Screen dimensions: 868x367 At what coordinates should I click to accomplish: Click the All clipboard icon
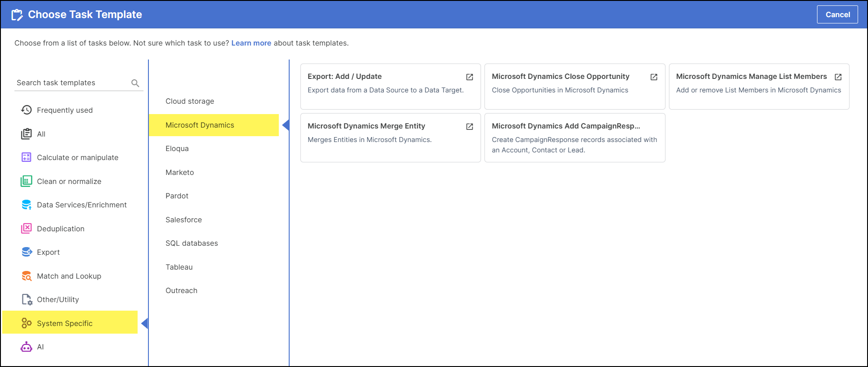click(27, 134)
